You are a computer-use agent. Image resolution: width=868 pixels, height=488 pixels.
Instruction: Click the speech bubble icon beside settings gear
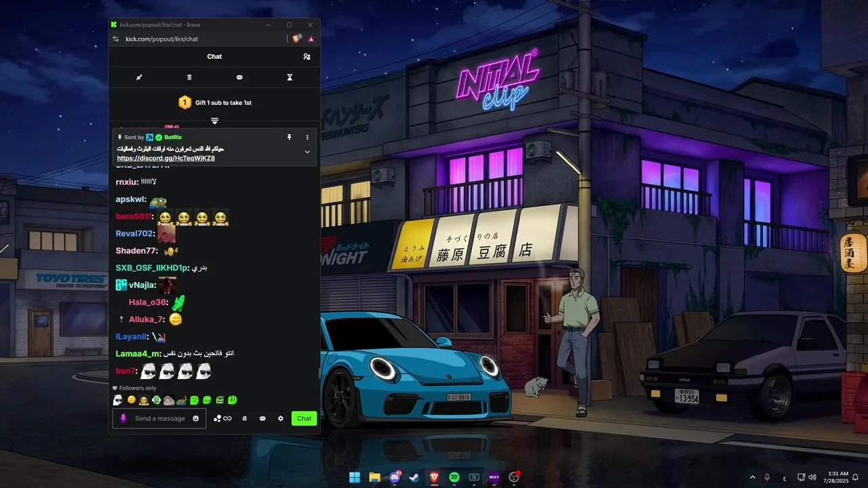click(x=262, y=418)
